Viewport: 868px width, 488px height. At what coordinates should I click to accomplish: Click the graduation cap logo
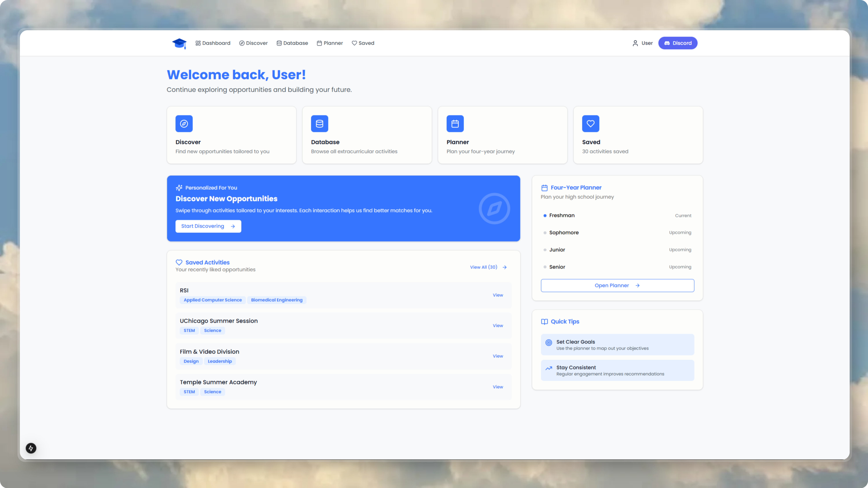pos(179,43)
